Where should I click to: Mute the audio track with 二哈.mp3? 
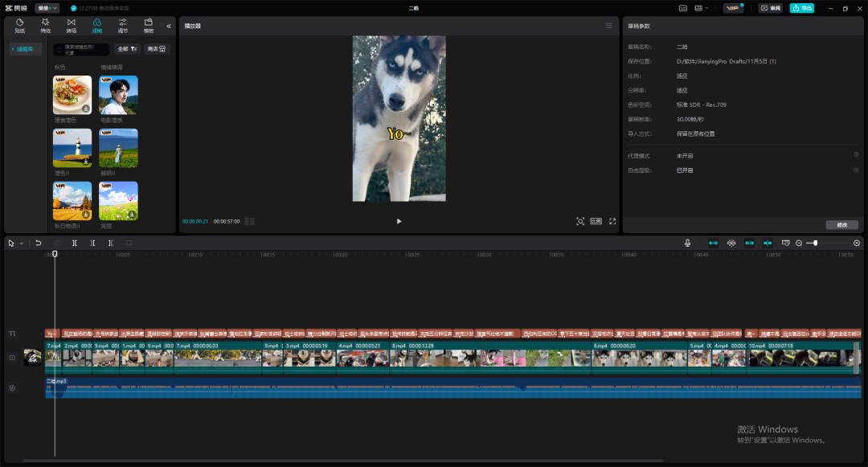point(12,388)
